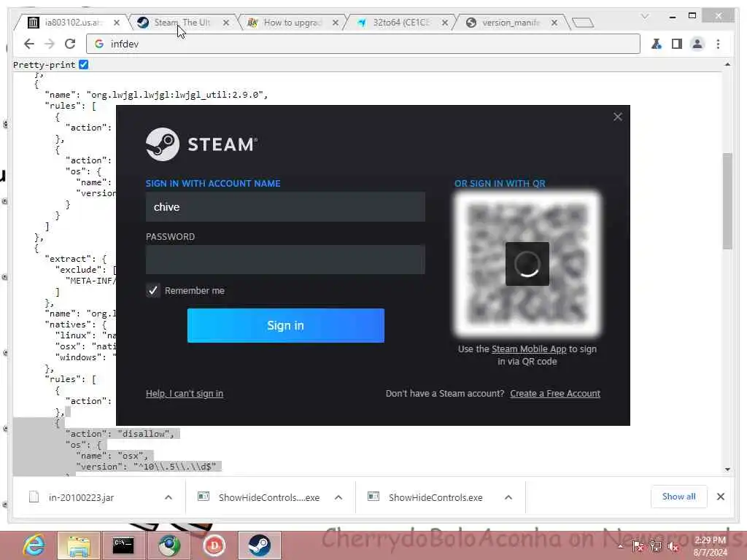Open Steam from the taskbar
This screenshot has width=747, height=560.
click(259, 545)
